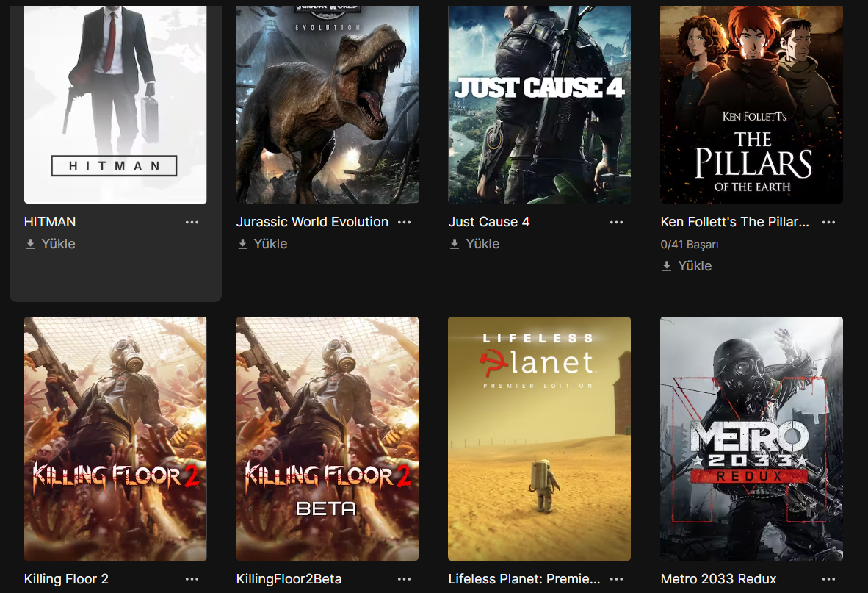Open Just Cause 4 more options menu
The image size is (868, 593).
click(616, 222)
